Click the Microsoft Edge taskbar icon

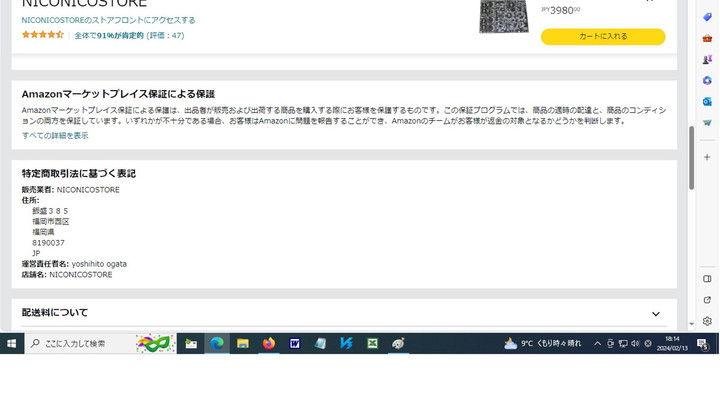(217, 344)
